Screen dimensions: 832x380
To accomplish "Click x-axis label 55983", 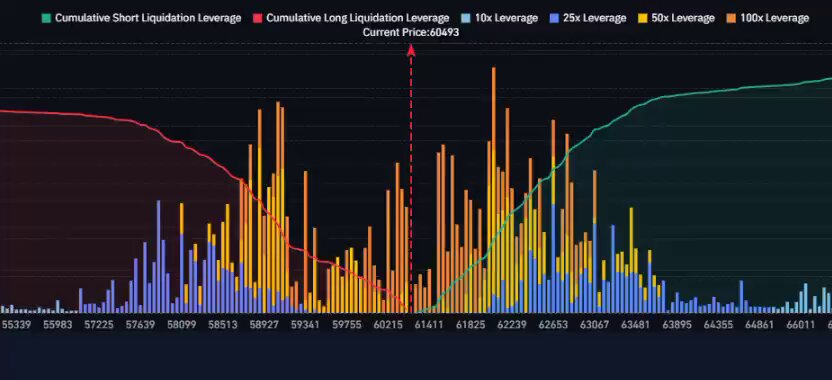I will click(57, 324).
